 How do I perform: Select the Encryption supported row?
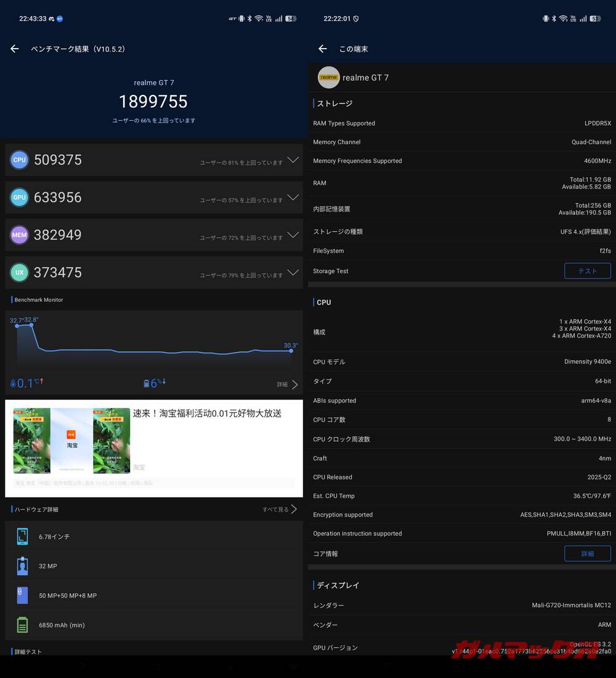point(461,515)
